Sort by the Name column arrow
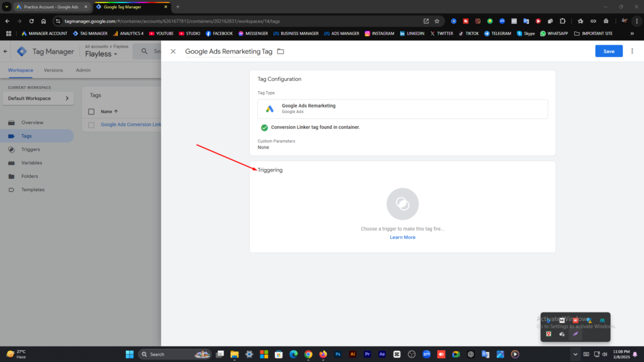Screen dimensions: 644x362 pos(116,112)
